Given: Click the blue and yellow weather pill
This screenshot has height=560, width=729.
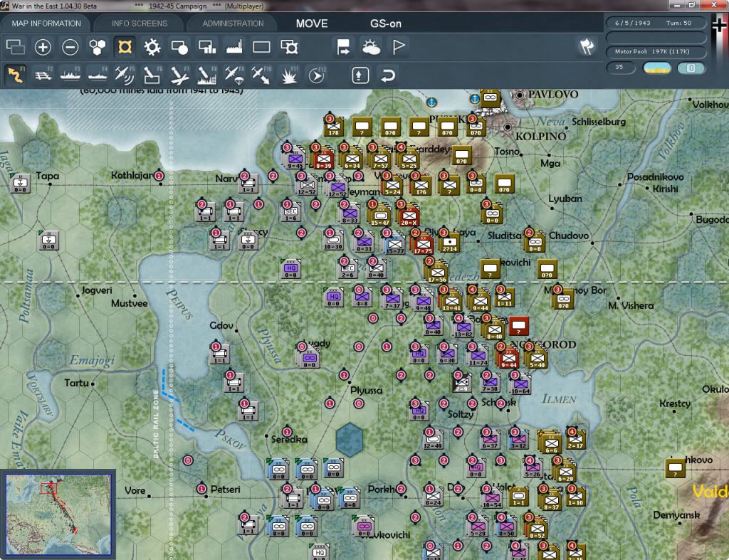Looking at the screenshot, I should 656,68.
